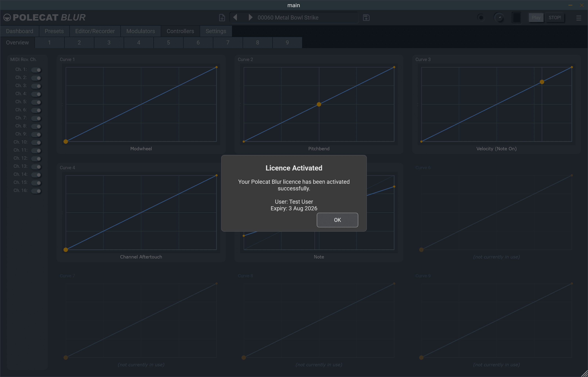Toggle MIDI receive channel Ch. 1
This screenshot has height=377, width=588.
(x=36, y=70)
